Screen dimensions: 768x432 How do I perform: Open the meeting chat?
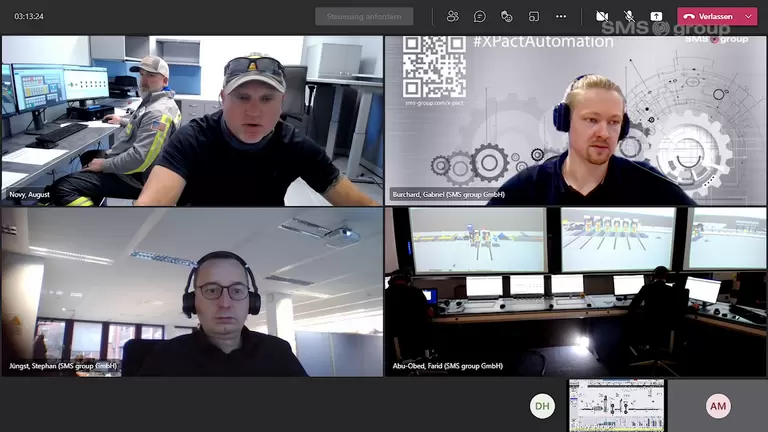coord(480,16)
